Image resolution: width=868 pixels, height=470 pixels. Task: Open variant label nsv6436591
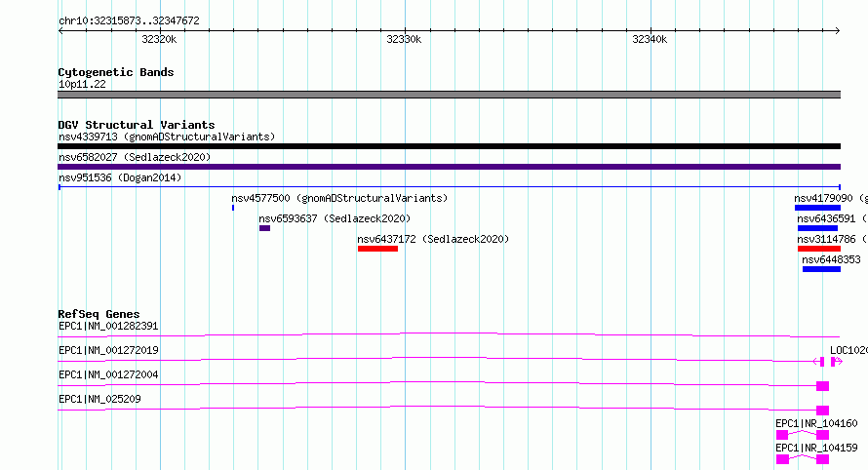826,218
